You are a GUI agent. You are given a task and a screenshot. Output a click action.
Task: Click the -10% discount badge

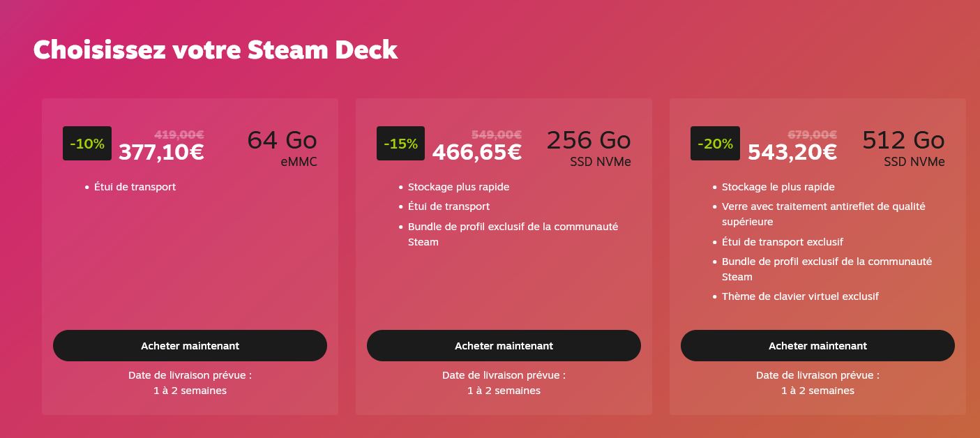pyautogui.click(x=87, y=144)
